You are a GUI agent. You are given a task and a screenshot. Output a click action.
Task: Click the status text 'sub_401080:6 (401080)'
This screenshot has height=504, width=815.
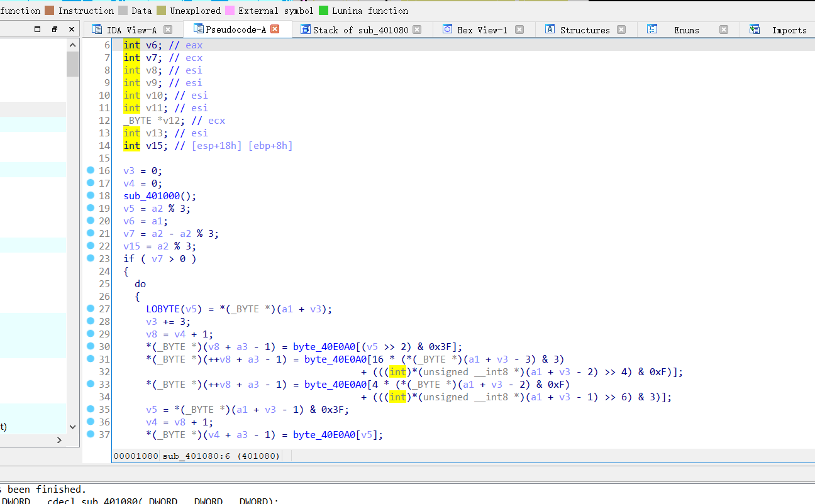221,456
